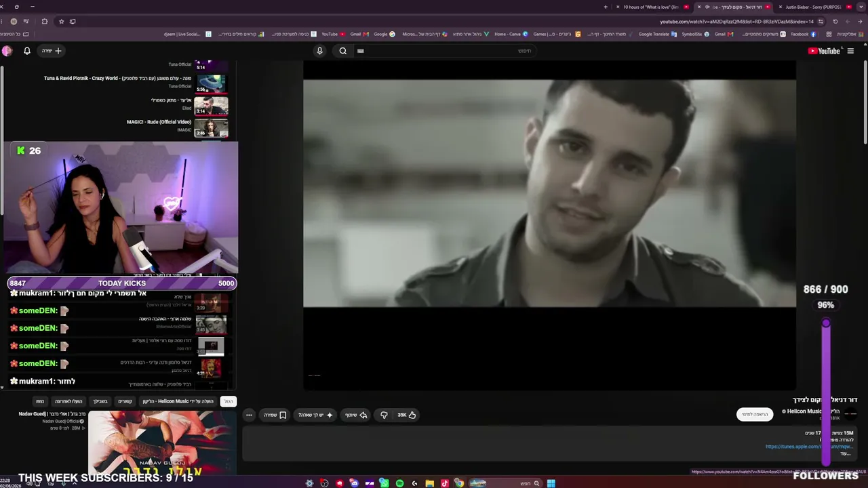Open the browser extensions puzzle icon
The image size is (868, 488).
(x=45, y=21)
